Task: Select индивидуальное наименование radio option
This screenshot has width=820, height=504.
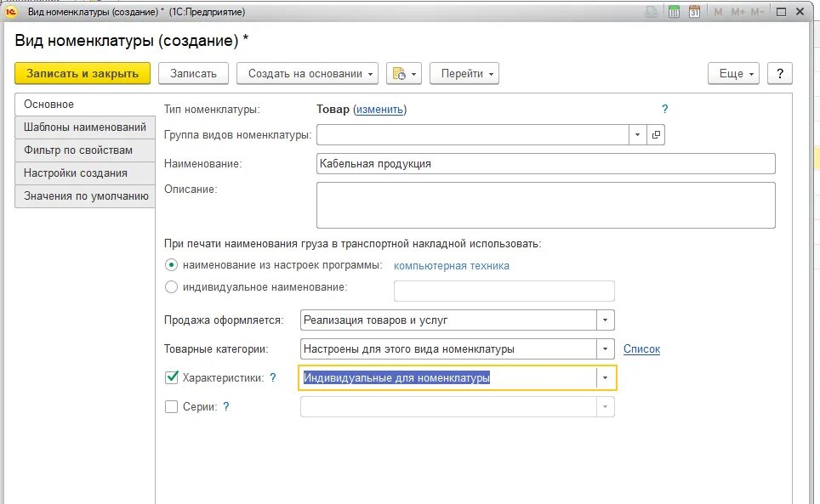Action: pos(172,286)
